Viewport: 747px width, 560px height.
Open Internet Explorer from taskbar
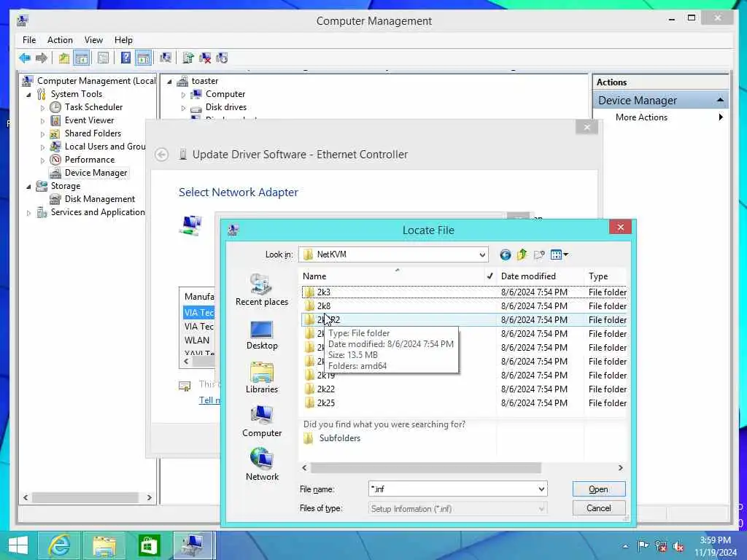59,545
